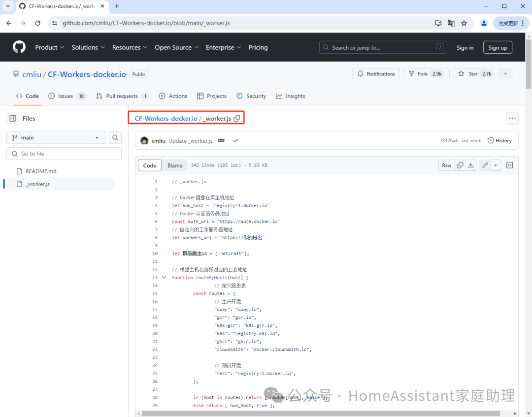Fork the repository
Screen dimensions: 532x417
pos(426,73)
